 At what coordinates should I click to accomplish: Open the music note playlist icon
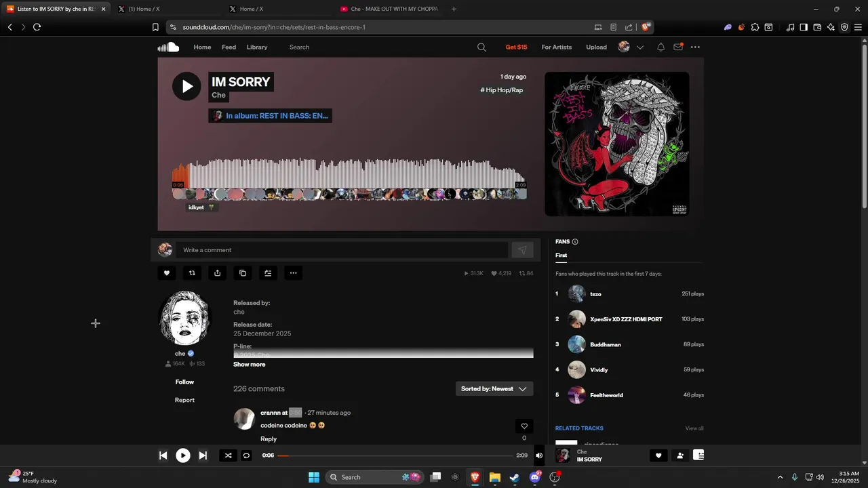pos(790,27)
